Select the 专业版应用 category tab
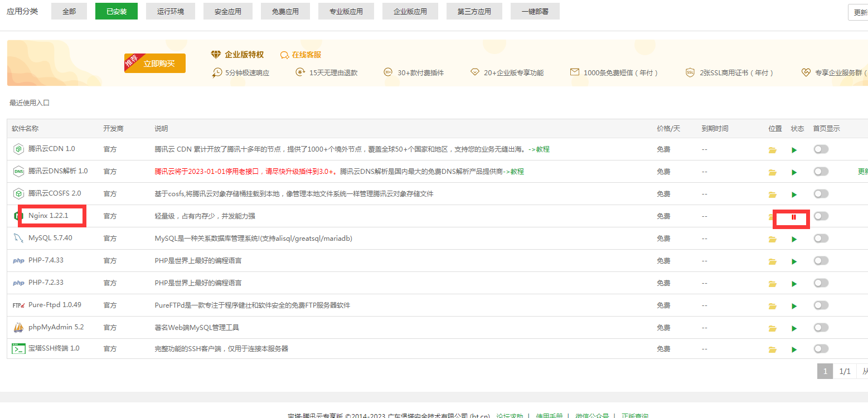This screenshot has width=868, height=418. [x=346, y=11]
